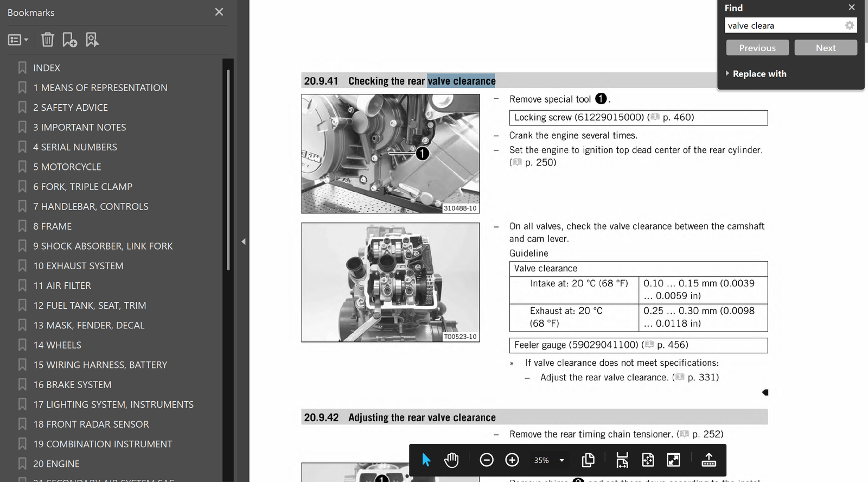Open the Find settings gear icon
The image size is (868, 482).
tap(850, 26)
